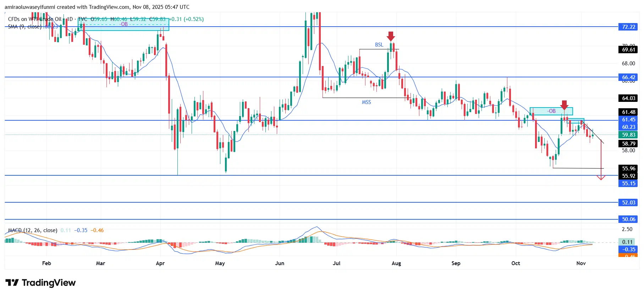Select the October -OB order block zone

(551, 111)
